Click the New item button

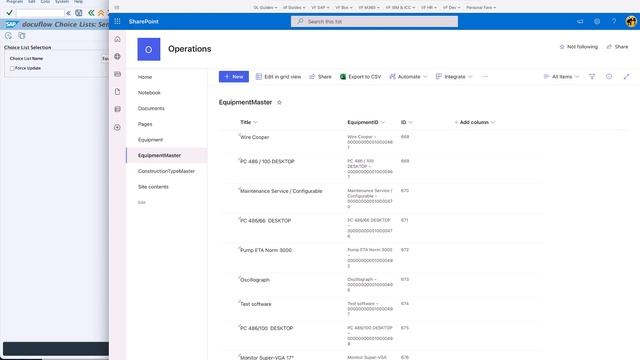coord(233,77)
